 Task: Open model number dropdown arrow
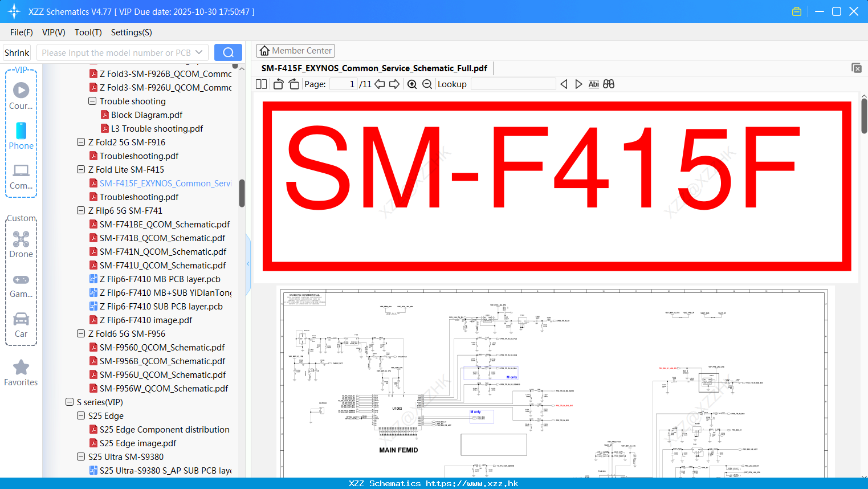tap(199, 52)
